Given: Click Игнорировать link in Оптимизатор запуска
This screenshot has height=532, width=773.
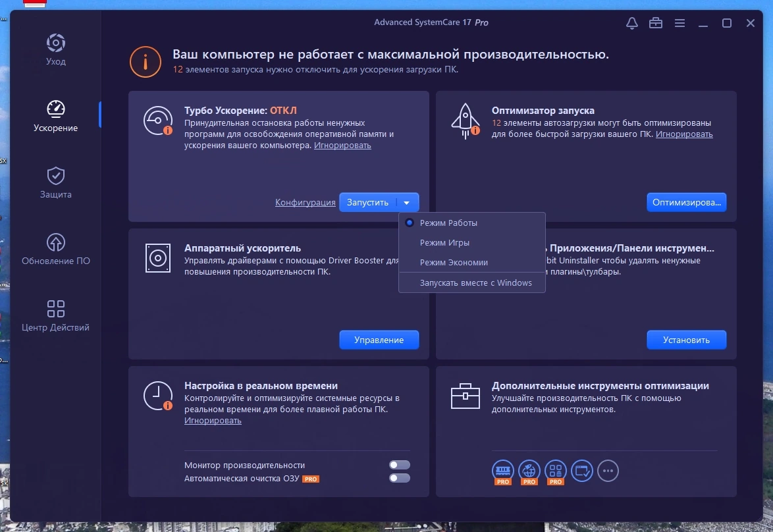Looking at the screenshot, I should pyautogui.click(x=684, y=134).
